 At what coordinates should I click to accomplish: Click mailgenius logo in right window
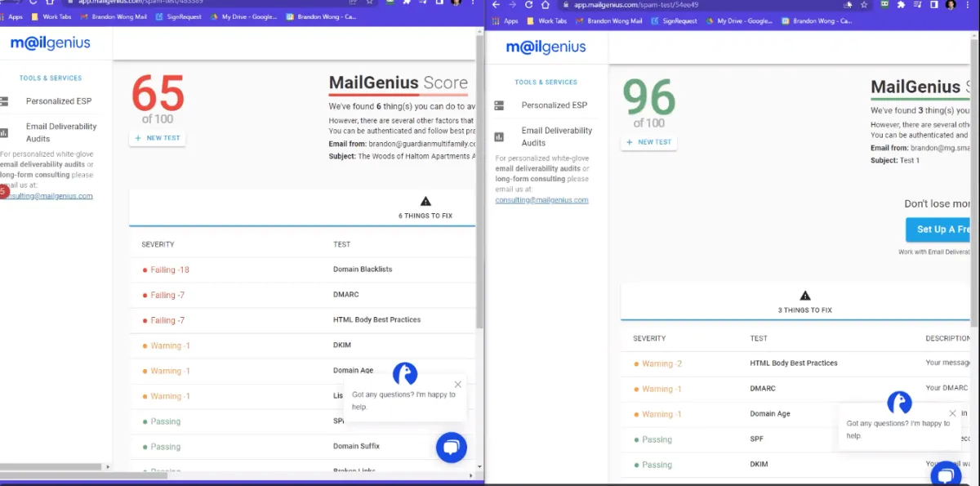[x=546, y=47]
